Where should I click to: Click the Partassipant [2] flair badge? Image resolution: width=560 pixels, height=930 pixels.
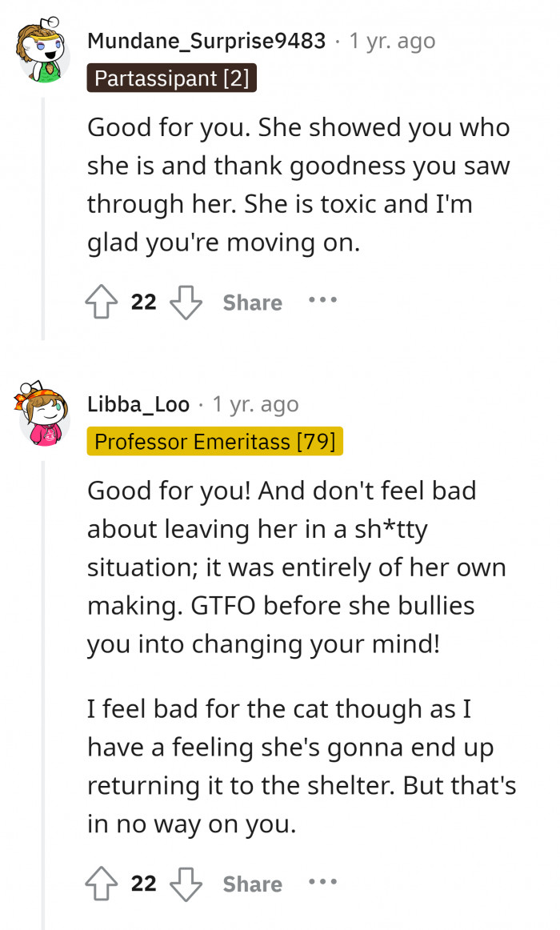[x=172, y=78]
